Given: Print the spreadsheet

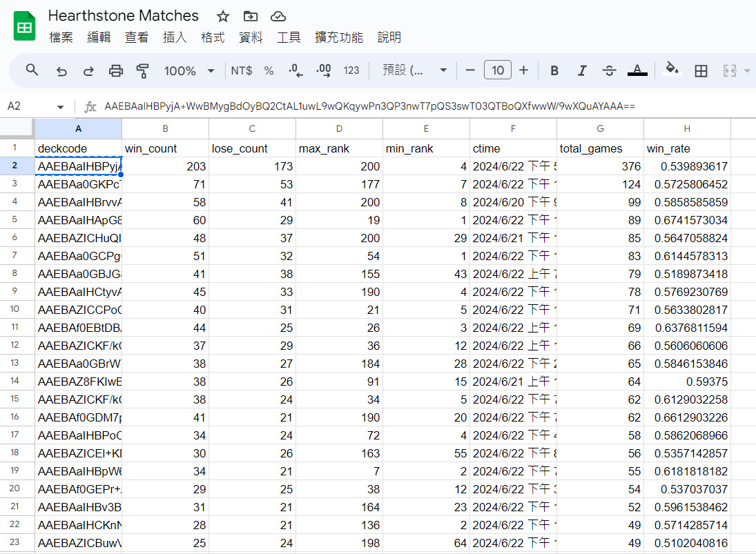Looking at the screenshot, I should 116,70.
